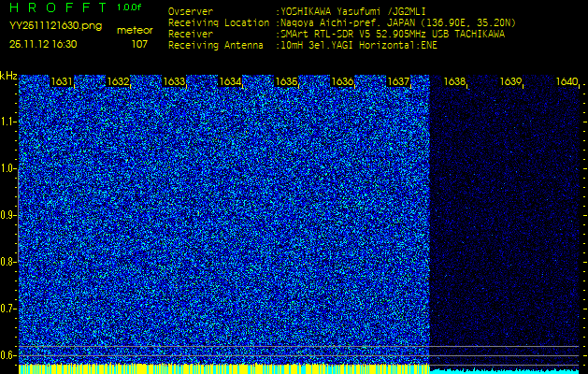The width and height of the screenshot is (588, 374).
Task: Click location value Nagoya Aichi-pref. JAPAN
Action: 350,22
